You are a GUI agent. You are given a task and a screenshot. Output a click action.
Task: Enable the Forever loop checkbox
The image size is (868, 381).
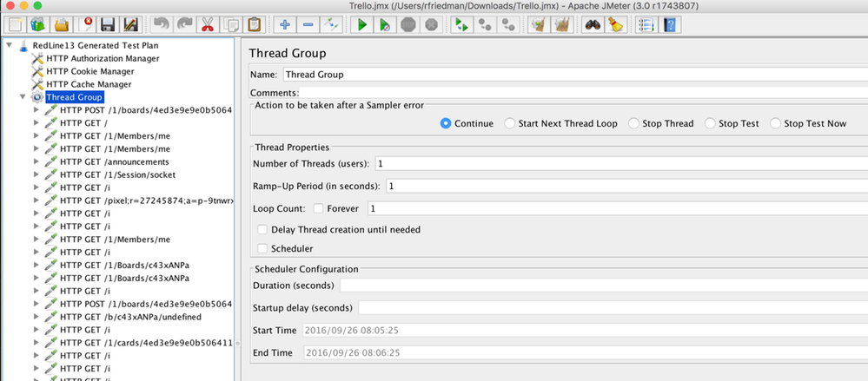tap(318, 208)
